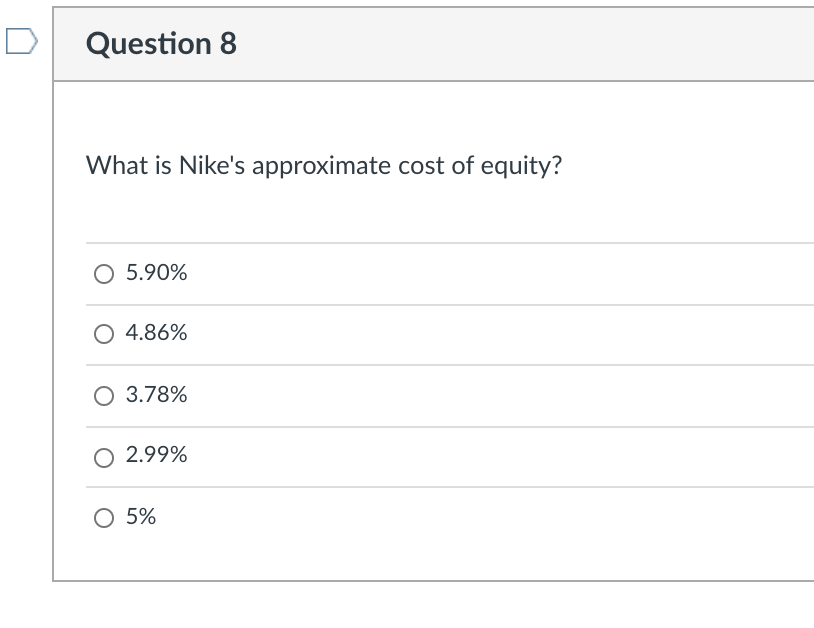Viewport: 814px width, 628px height.
Task: Mark the 2.99% radio button
Action: [104, 456]
